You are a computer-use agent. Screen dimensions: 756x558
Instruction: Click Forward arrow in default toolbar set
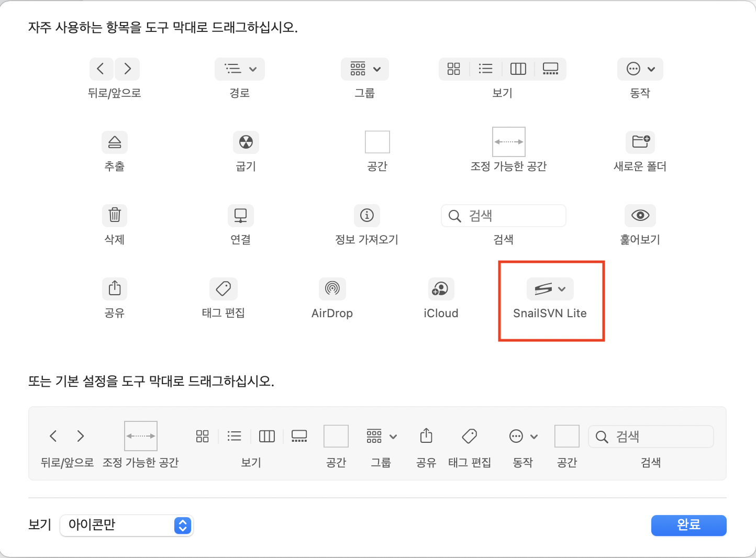pyautogui.click(x=80, y=436)
